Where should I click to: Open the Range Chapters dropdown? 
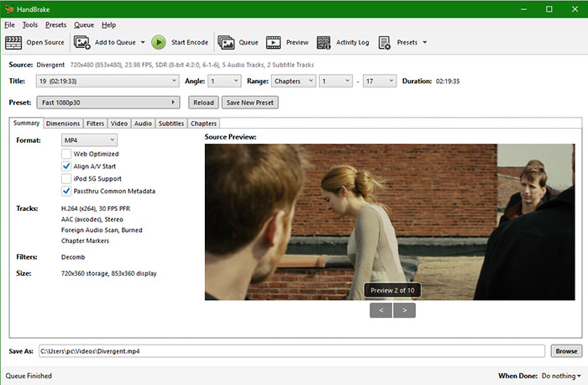coord(294,81)
